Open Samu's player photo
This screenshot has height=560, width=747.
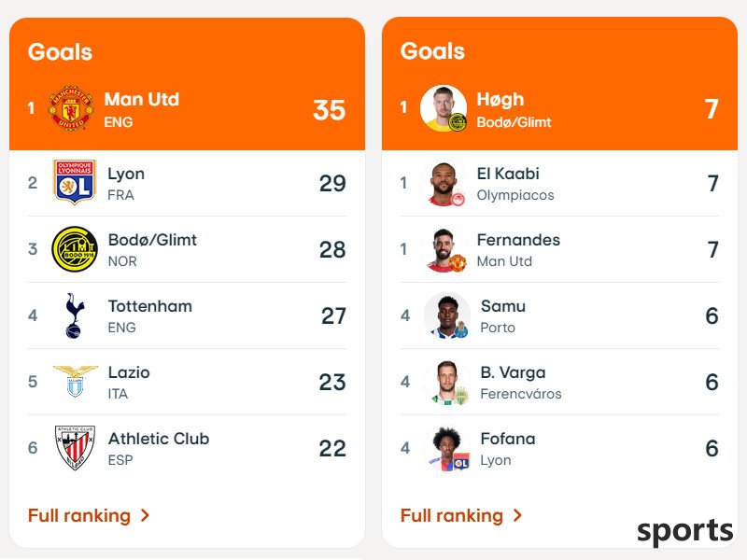click(447, 315)
